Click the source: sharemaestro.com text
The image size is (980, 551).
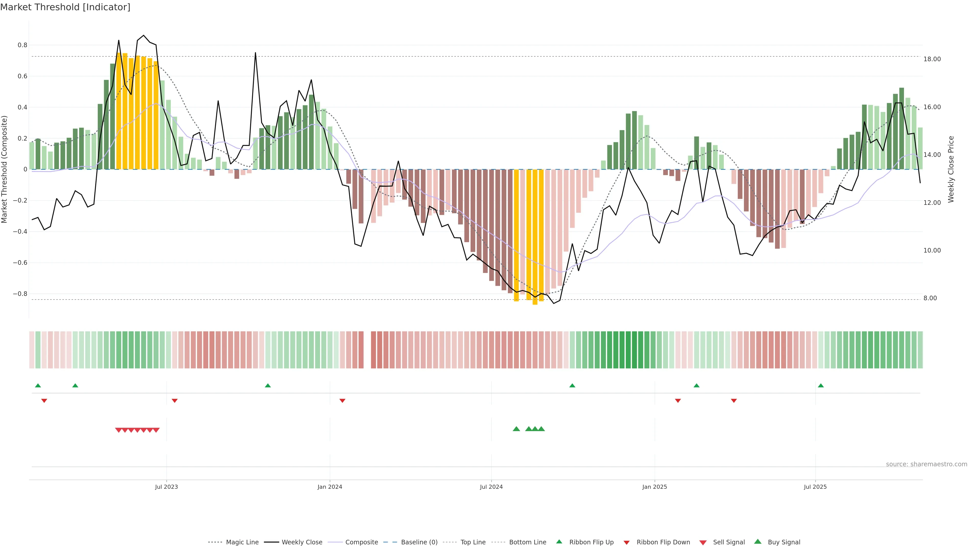(926, 464)
